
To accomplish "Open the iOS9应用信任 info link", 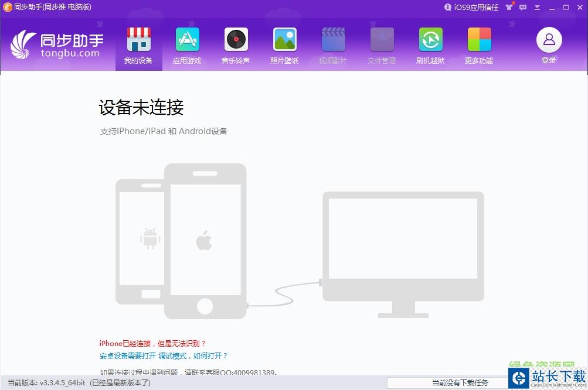I will [471, 7].
